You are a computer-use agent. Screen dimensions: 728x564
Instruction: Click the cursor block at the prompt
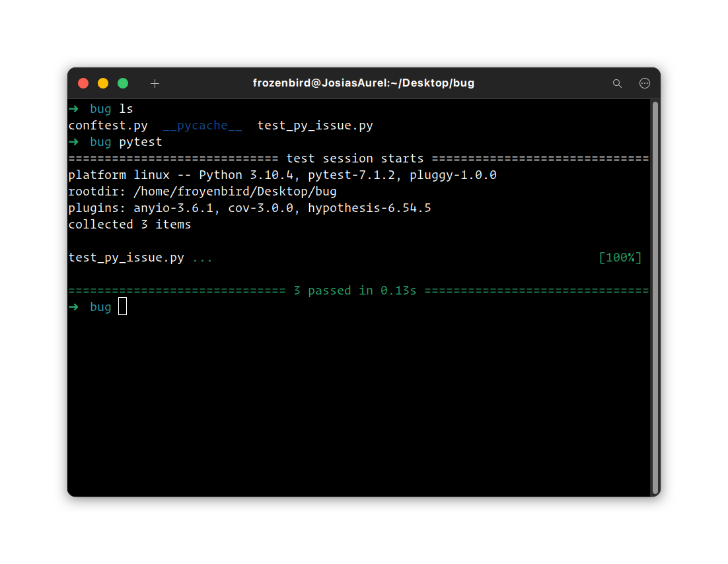point(123,306)
